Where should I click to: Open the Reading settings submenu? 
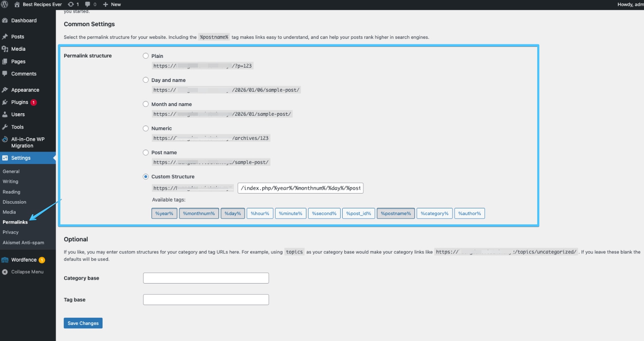[11, 192]
